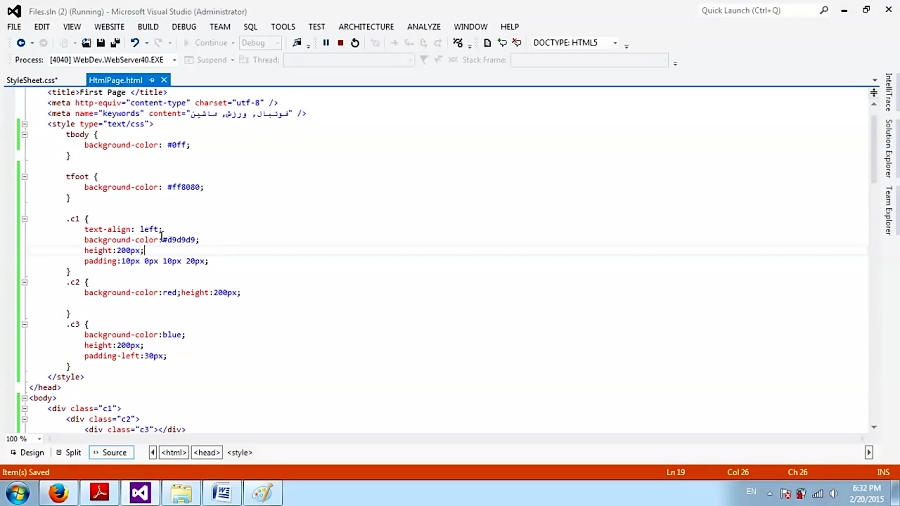Click the Open File toolbar icon
This screenshot has height=506, width=900.
pos(86,43)
